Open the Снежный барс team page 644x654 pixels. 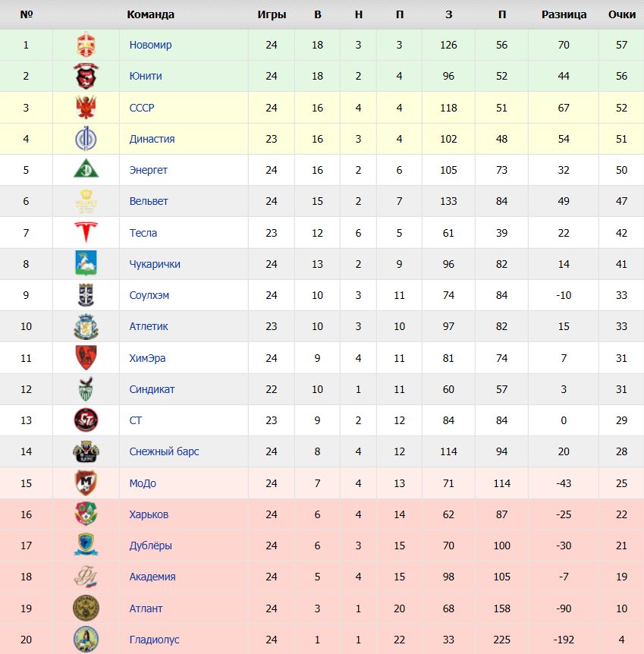(x=164, y=451)
